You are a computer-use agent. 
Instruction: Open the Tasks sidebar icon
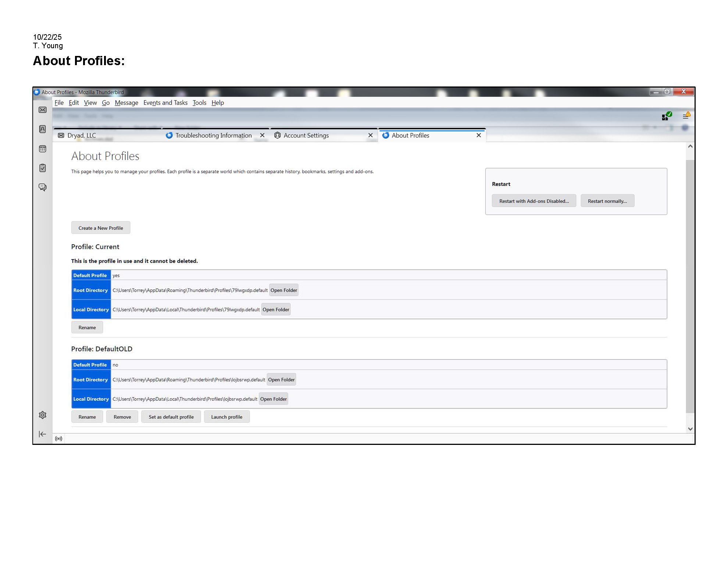[x=43, y=168]
